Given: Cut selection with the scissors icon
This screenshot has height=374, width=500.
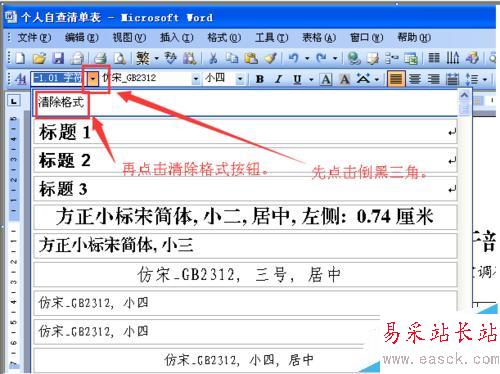Looking at the screenshot, I should pos(213,58).
